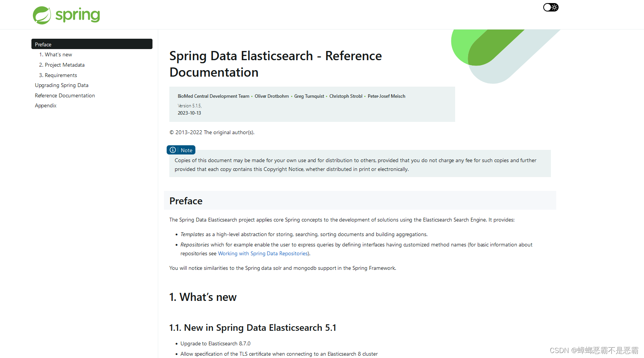Click the main title 'Spring Data Elasticsearch - Reference Documentation'
Image resolution: width=644 pixels, height=358 pixels.
[x=275, y=64]
